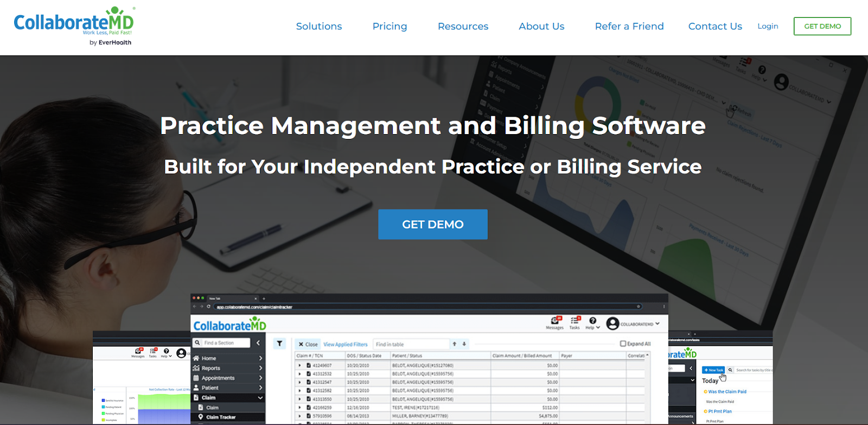
Task: Click the reload button in Claim Tracker browser
Action: point(208,307)
